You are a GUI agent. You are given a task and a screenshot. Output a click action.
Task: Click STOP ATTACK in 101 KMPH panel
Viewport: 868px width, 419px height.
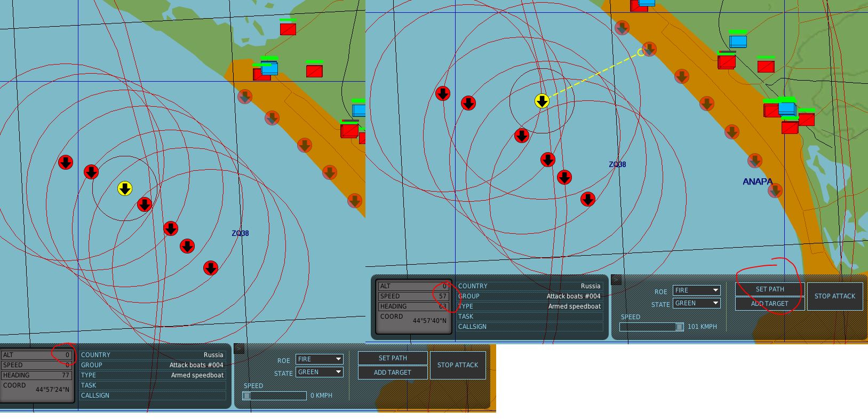point(835,296)
